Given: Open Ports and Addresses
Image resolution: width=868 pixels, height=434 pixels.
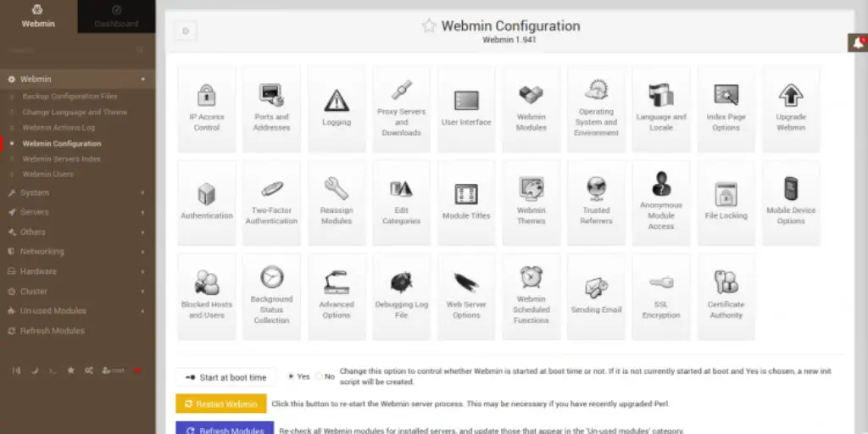Looking at the screenshot, I should click(271, 108).
